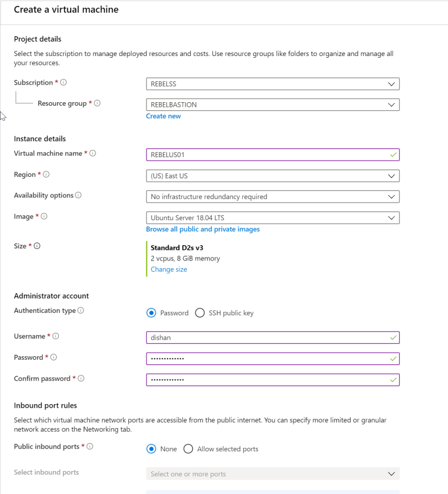Select Allow selected ports option

click(x=188, y=448)
